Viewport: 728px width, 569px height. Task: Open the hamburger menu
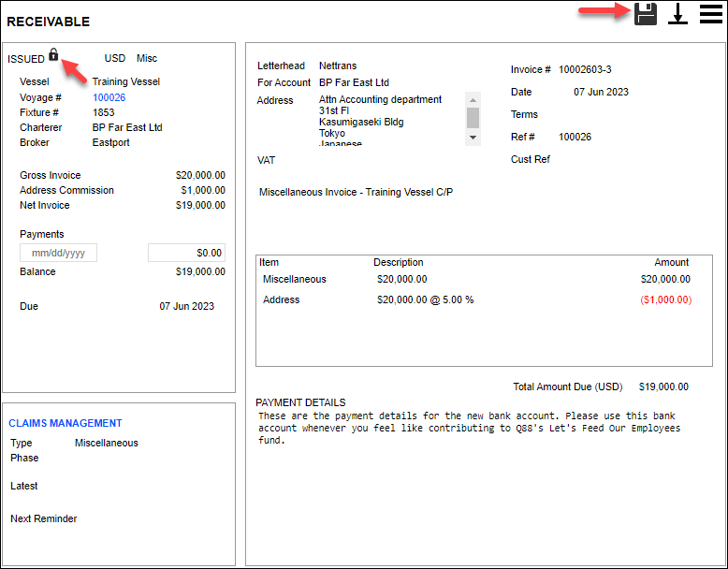tap(711, 14)
